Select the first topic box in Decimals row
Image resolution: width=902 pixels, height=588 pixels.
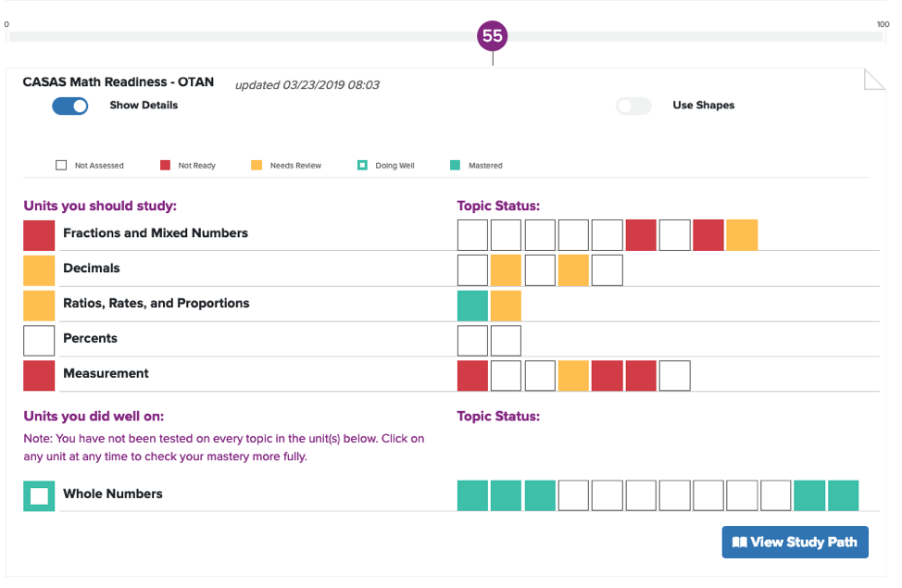(473, 270)
